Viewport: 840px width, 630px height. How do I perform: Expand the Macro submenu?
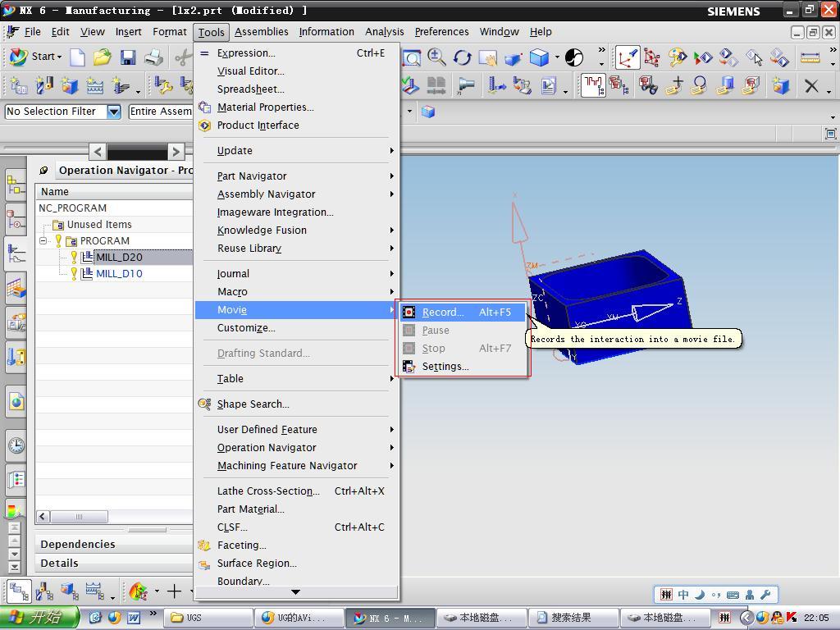[x=296, y=292]
